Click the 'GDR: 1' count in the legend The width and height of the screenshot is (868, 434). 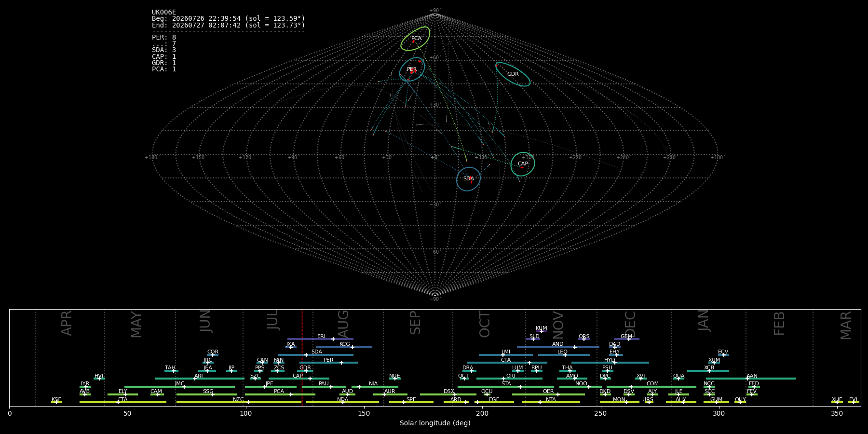(164, 63)
